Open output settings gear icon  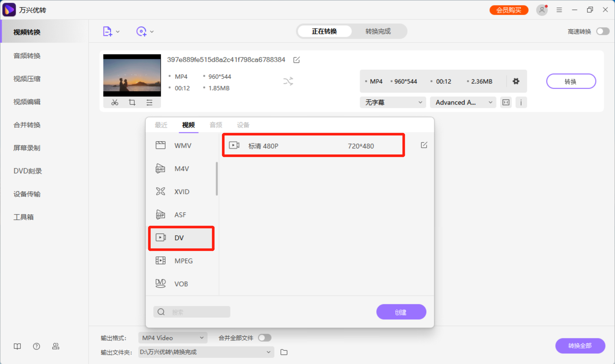click(516, 81)
